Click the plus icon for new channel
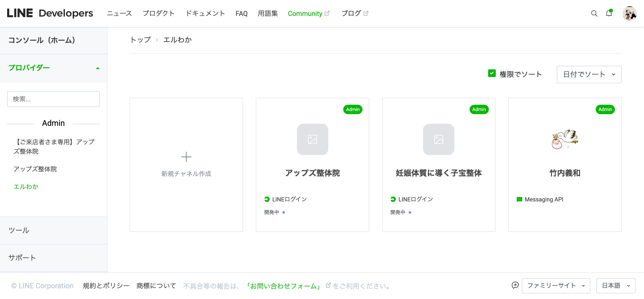 (186, 157)
